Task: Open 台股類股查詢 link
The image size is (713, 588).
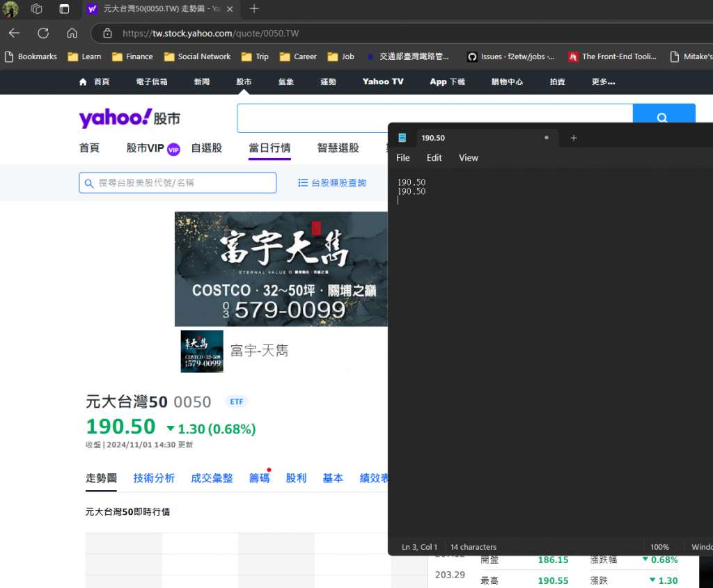Action: click(x=332, y=183)
